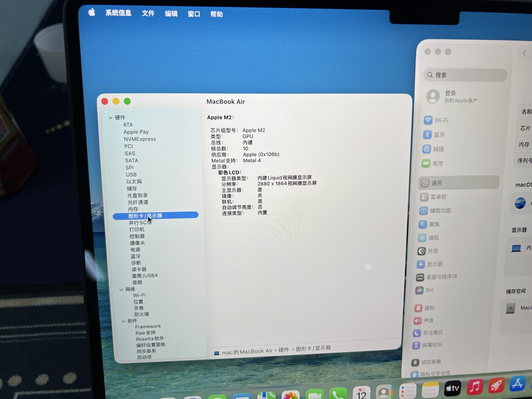This screenshot has height=399, width=532.
Task: Open the 帮助 help menu
Action: (217, 14)
